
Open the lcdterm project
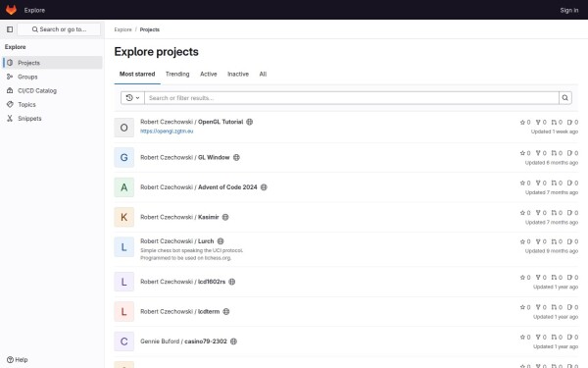point(209,311)
